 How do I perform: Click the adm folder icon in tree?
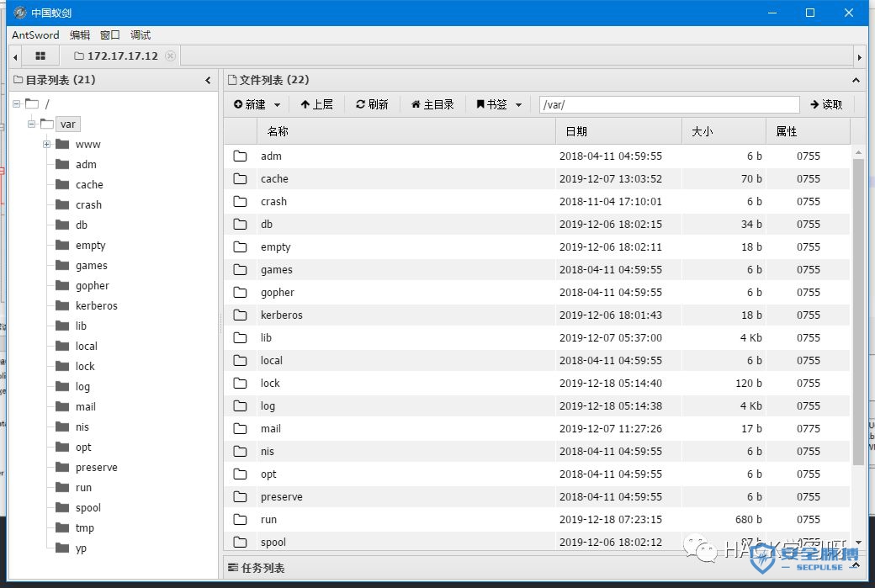click(62, 164)
